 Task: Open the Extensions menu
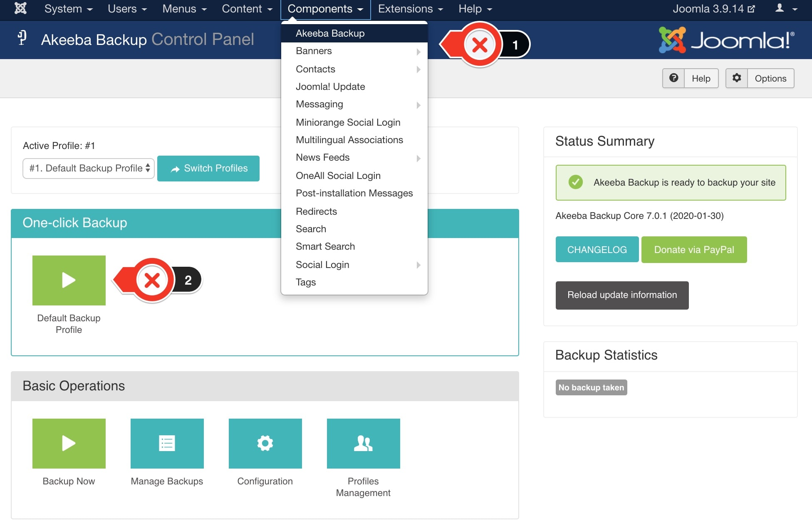pos(411,9)
